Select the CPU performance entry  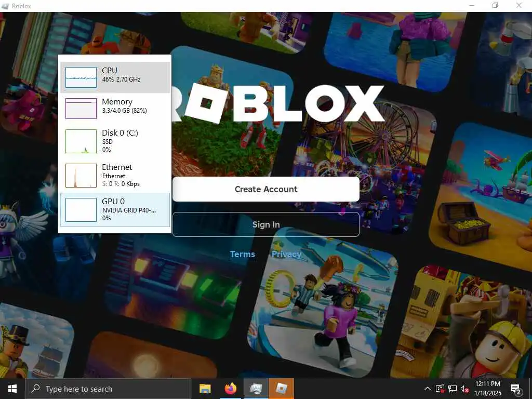(115, 77)
